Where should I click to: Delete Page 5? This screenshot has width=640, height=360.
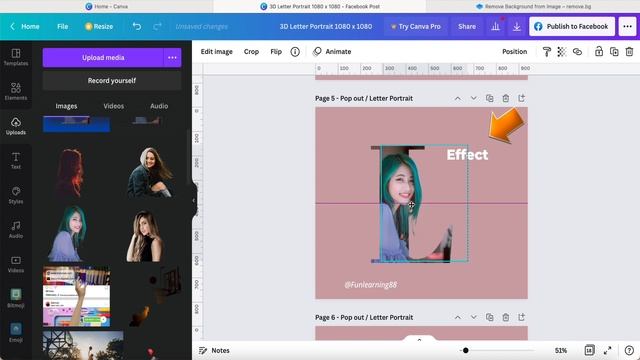tap(505, 98)
